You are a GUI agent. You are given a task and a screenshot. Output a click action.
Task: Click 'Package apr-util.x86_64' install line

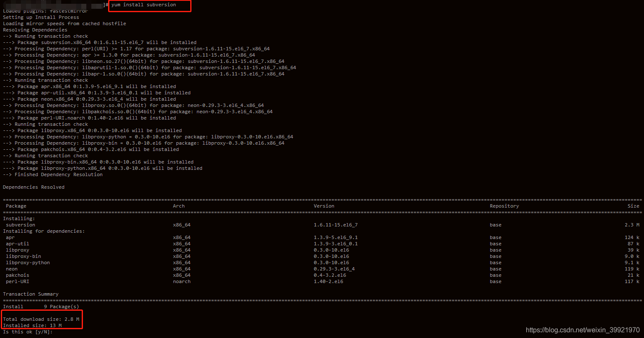(x=97, y=93)
